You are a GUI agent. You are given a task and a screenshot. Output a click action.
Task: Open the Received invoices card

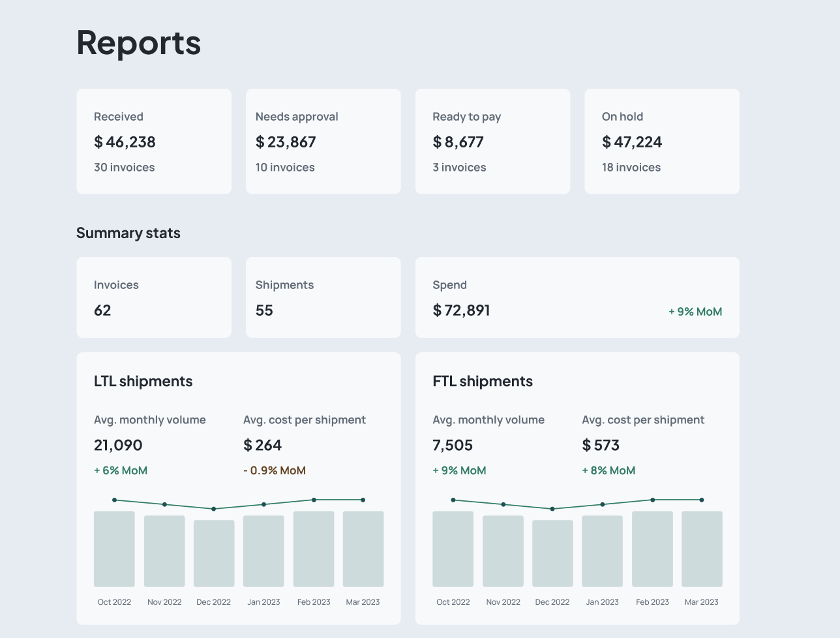point(154,142)
